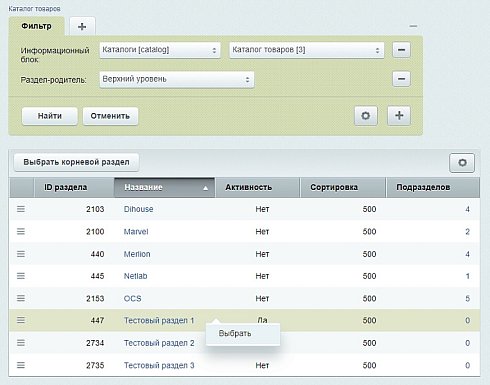490x385 pixels.
Task: Toggle ascending sort arrow on Название column
Action: [x=205, y=188]
